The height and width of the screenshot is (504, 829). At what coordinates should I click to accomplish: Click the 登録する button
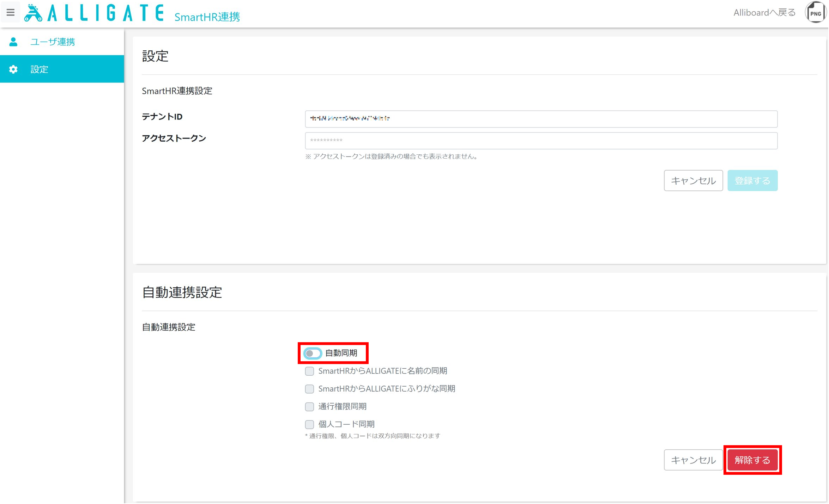[x=753, y=181]
